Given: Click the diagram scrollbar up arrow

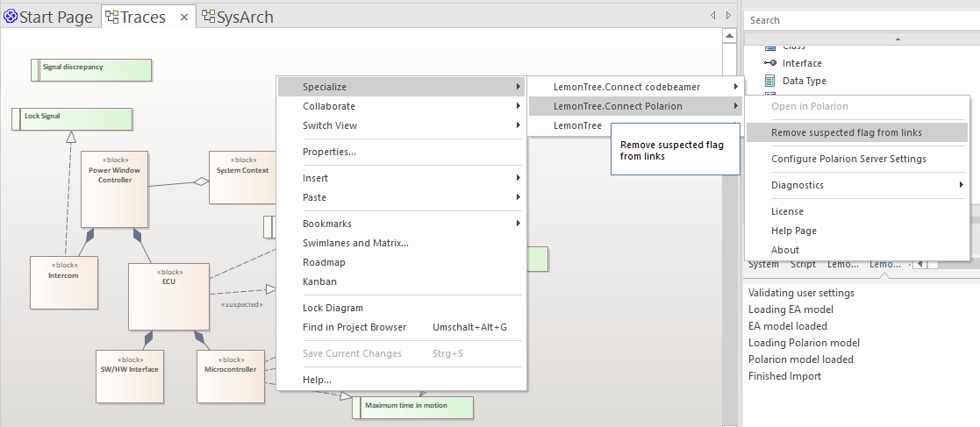Looking at the screenshot, I should click(728, 36).
